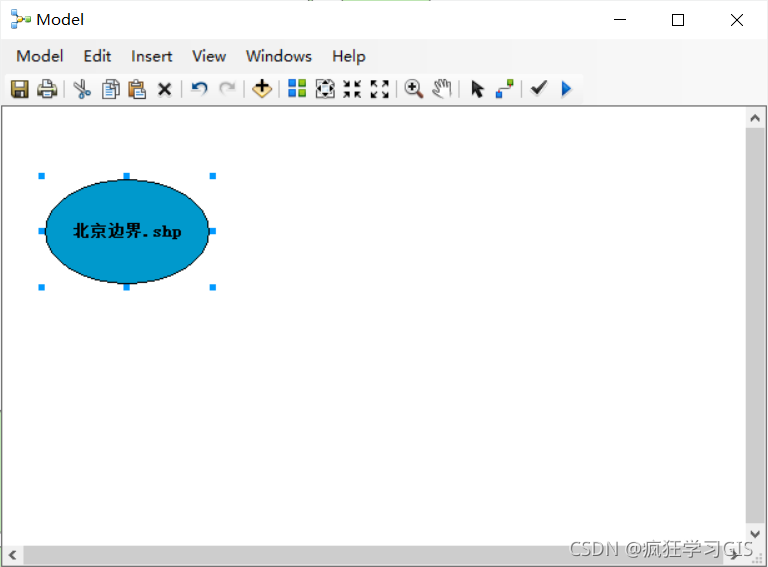Apply Auto Layout to the model
This screenshot has height=567, width=768.
click(297, 89)
